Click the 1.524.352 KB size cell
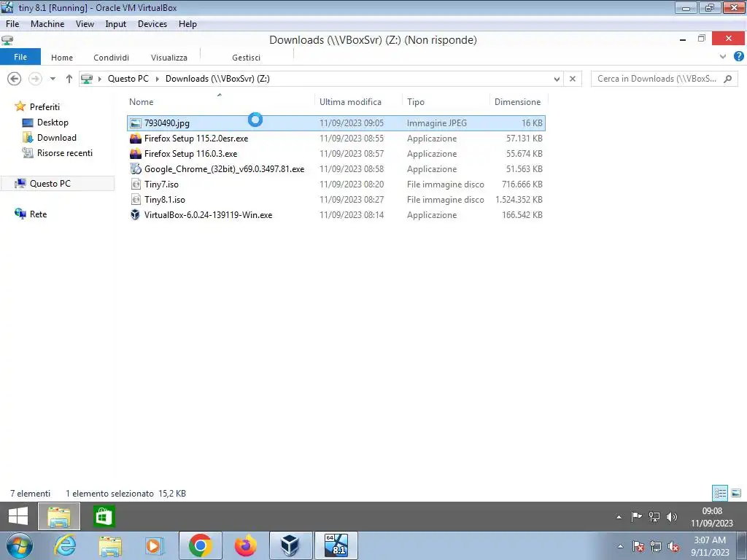The width and height of the screenshot is (747, 560). 519,200
